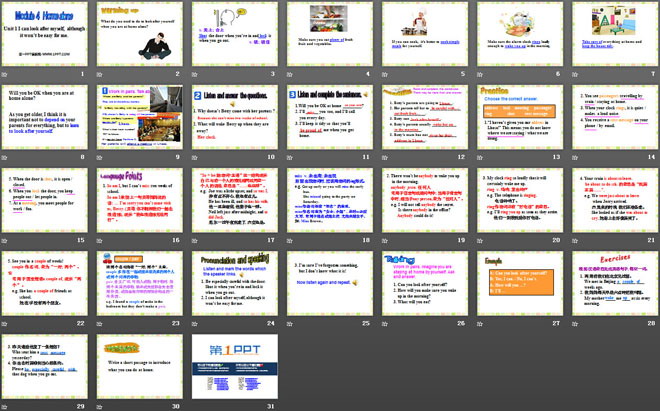Select the Language Points slide 16
The image size is (660, 411).
pyautogui.click(x=140, y=200)
